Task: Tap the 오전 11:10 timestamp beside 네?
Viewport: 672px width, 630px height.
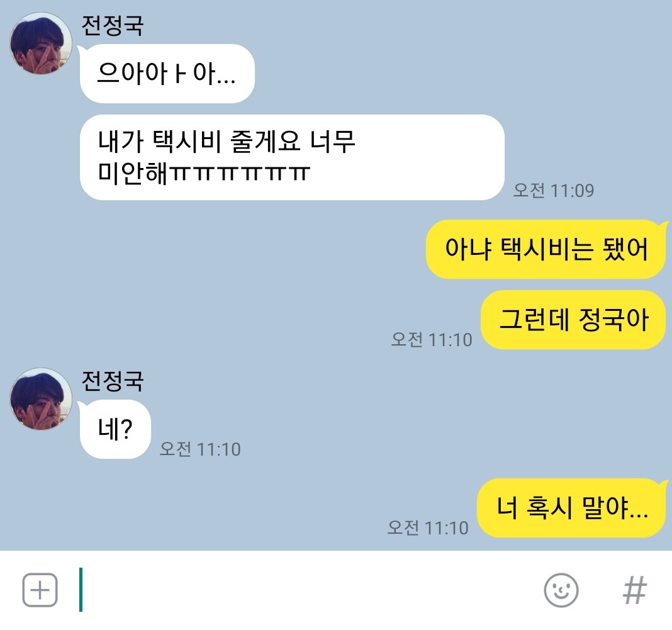Action: pos(200,449)
